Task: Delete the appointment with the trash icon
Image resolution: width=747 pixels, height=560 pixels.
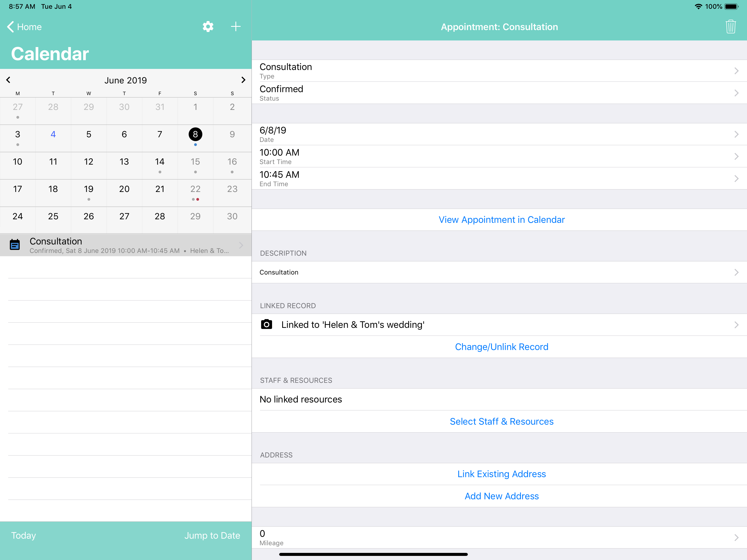Action: click(730, 27)
